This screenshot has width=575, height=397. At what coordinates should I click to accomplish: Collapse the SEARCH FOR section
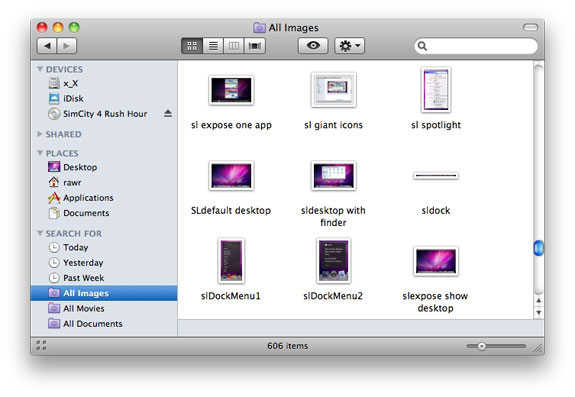click(40, 233)
